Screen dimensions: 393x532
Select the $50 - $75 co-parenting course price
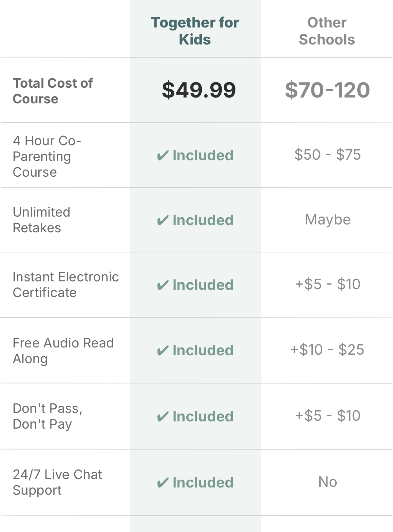pyautogui.click(x=327, y=154)
